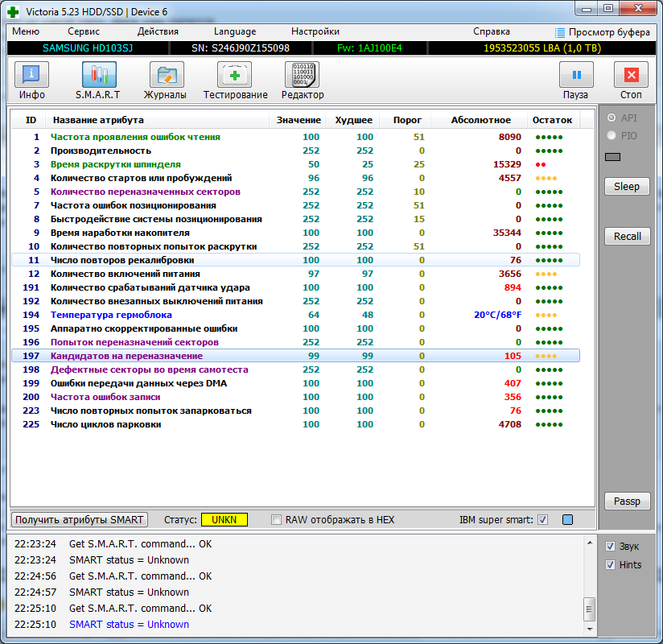The image size is (663, 644).
Task: Open the Инфо panel icon
Action: tap(31, 76)
